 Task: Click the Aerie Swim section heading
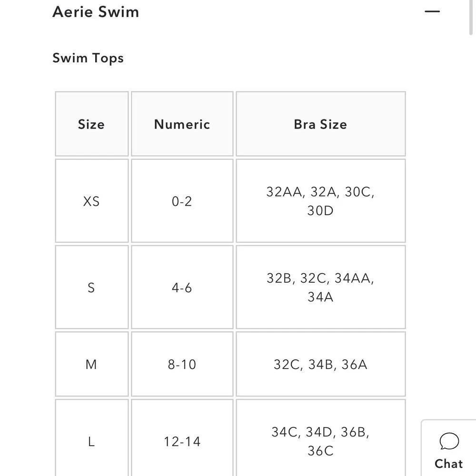point(96,11)
